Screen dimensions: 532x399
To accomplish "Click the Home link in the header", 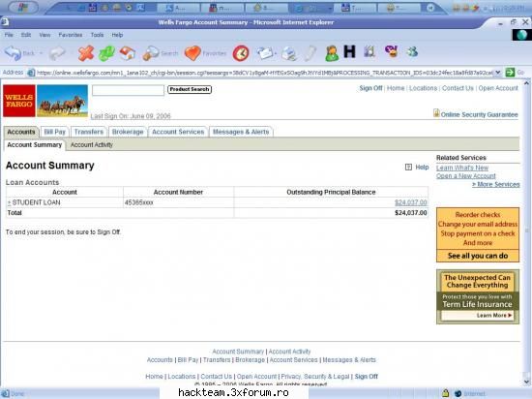I will point(396,88).
